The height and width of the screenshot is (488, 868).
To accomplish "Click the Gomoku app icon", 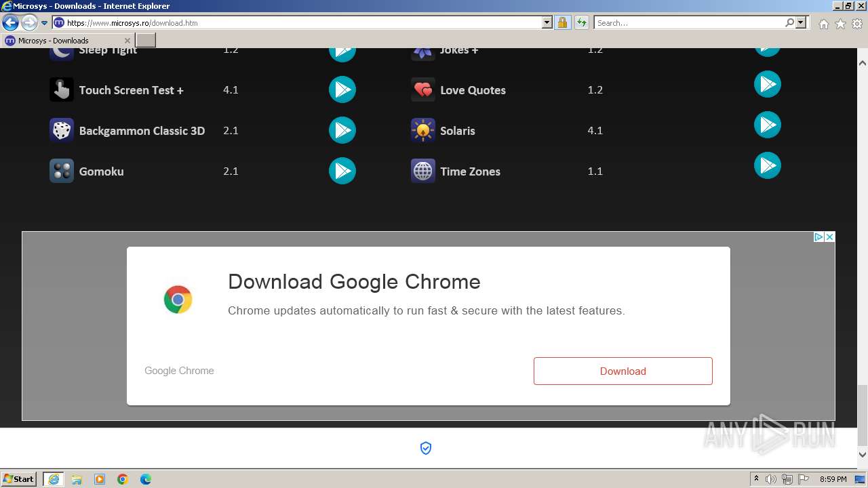I will pos(62,171).
